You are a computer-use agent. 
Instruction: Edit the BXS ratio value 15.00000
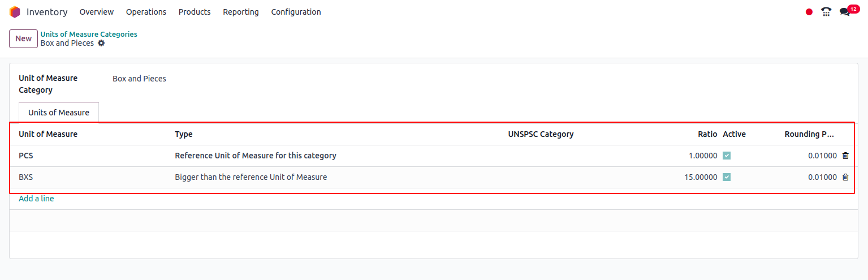pyautogui.click(x=701, y=177)
